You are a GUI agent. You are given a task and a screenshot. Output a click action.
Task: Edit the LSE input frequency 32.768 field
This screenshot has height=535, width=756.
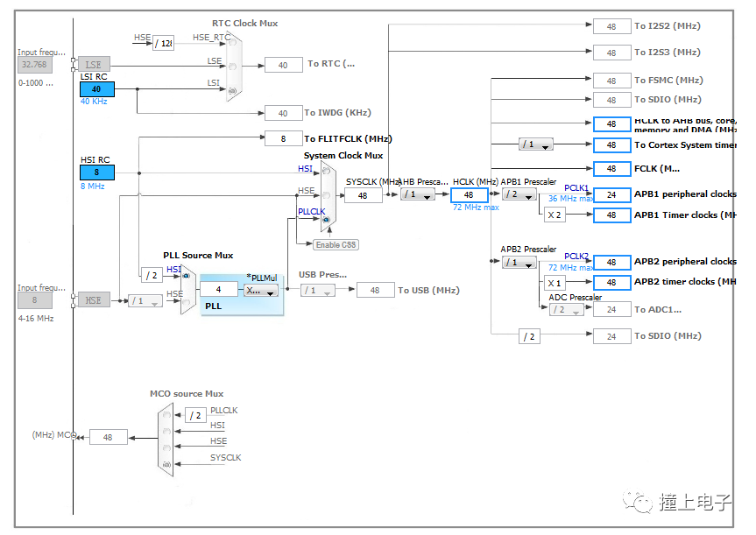pyautogui.click(x=33, y=64)
